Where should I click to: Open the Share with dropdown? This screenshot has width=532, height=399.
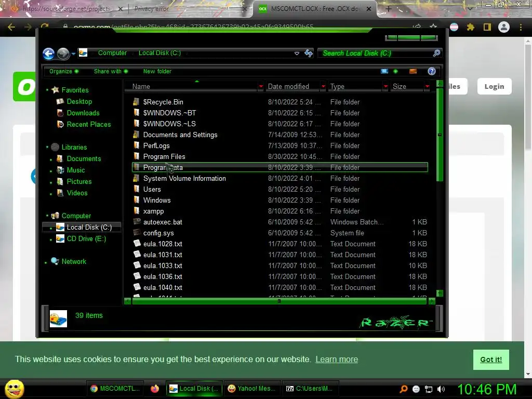111,71
